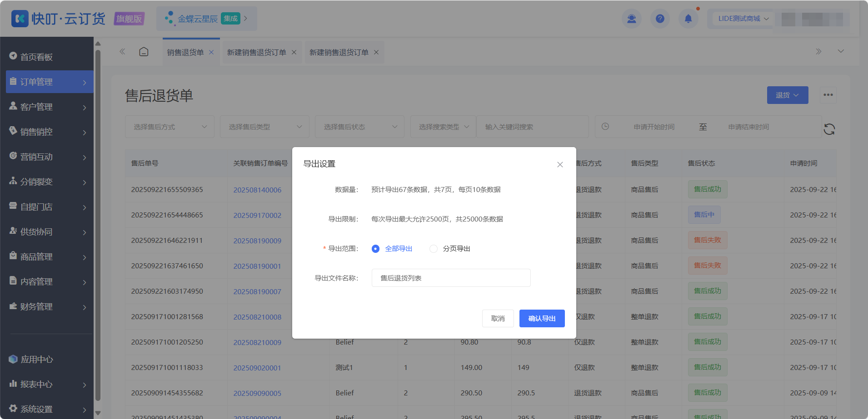
Task: Click the 内容管理 sidebar icon
Action: click(x=13, y=281)
